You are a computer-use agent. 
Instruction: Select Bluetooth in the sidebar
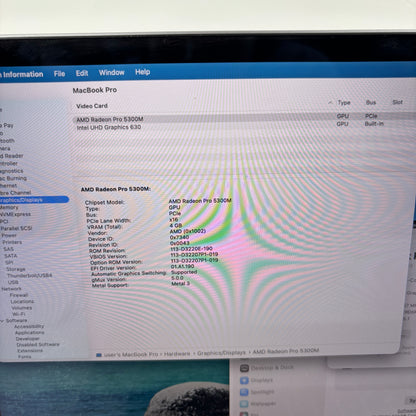(7, 141)
